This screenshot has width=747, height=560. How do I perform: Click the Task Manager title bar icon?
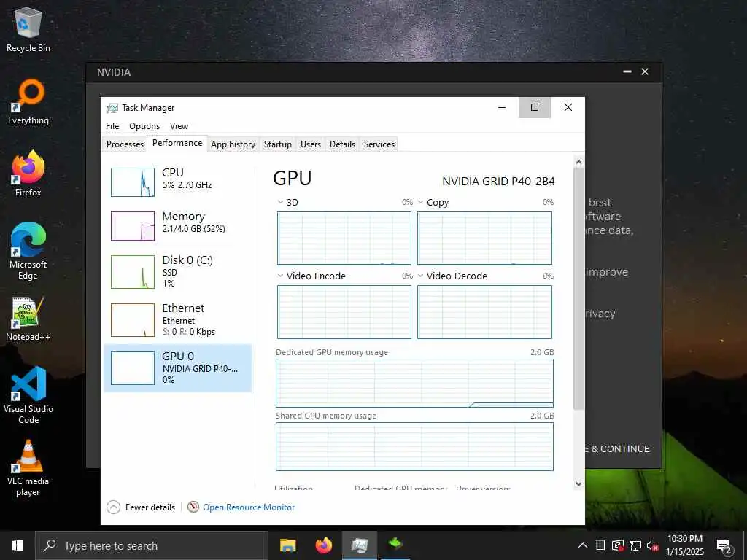pos(112,108)
